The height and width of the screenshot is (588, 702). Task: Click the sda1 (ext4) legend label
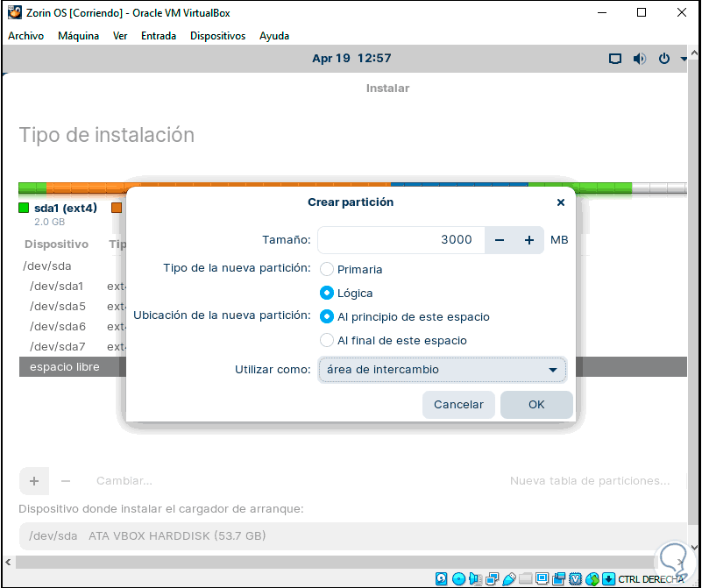(66, 208)
